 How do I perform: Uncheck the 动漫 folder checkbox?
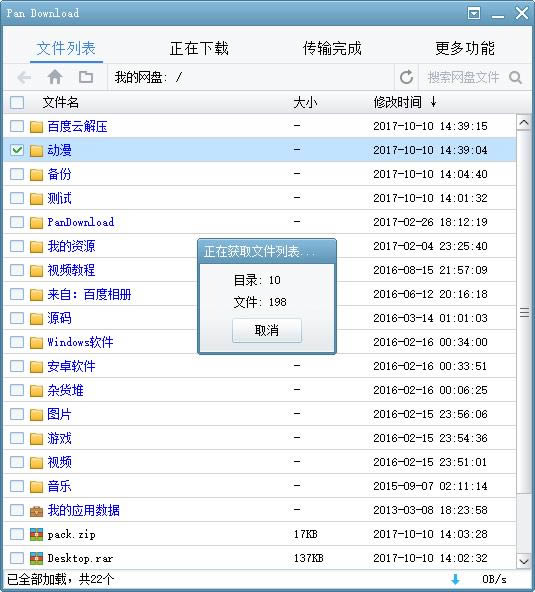coord(17,150)
